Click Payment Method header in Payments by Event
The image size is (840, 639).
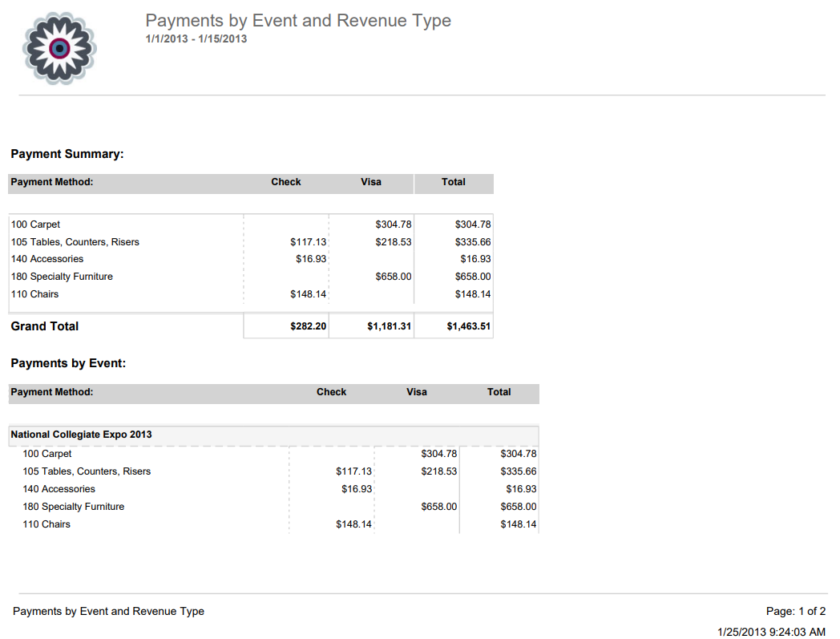(x=52, y=392)
